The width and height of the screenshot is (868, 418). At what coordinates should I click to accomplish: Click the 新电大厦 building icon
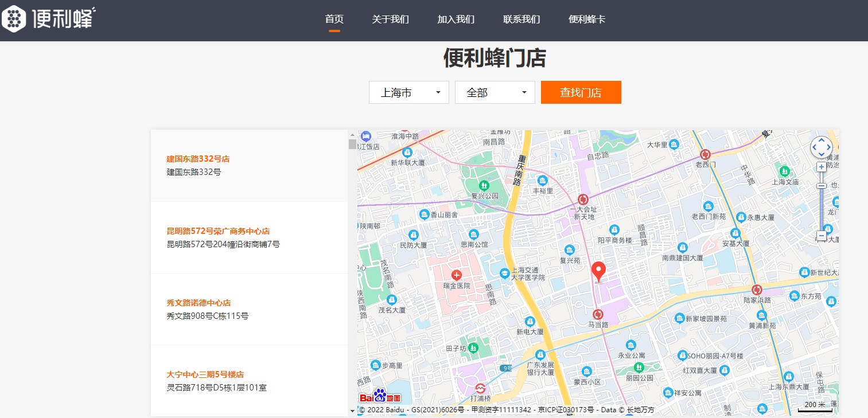click(x=529, y=321)
